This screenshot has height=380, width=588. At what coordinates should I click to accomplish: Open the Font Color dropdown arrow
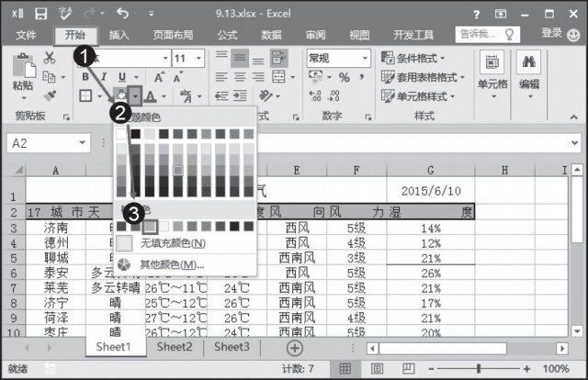point(164,96)
